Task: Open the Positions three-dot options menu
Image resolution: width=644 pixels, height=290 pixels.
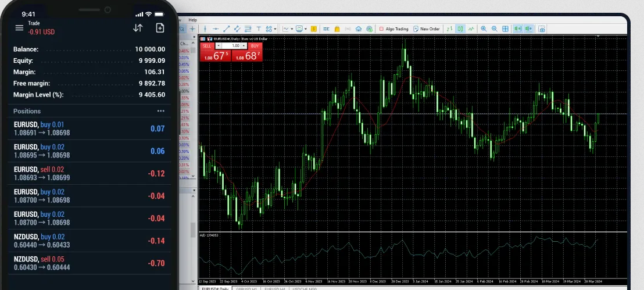Action: [x=160, y=111]
